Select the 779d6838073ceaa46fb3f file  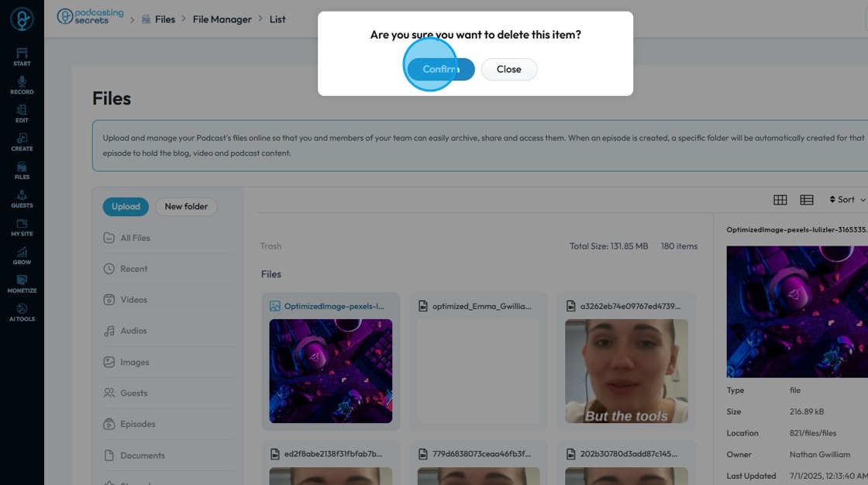481,454
